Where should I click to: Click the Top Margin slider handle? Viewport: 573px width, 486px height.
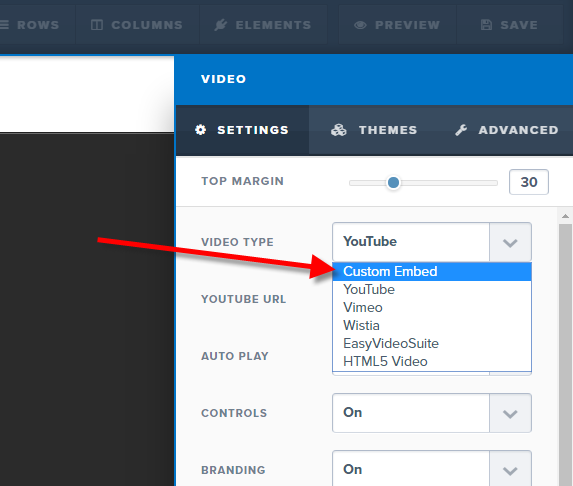pyautogui.click(x=394, y=182)
